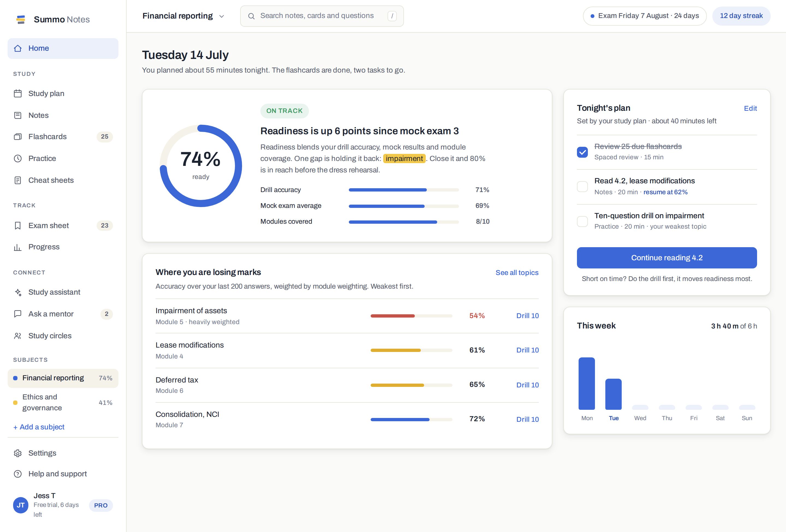
Task: Start Drill 10 for Deferred tax
Action: click(527, 385)
